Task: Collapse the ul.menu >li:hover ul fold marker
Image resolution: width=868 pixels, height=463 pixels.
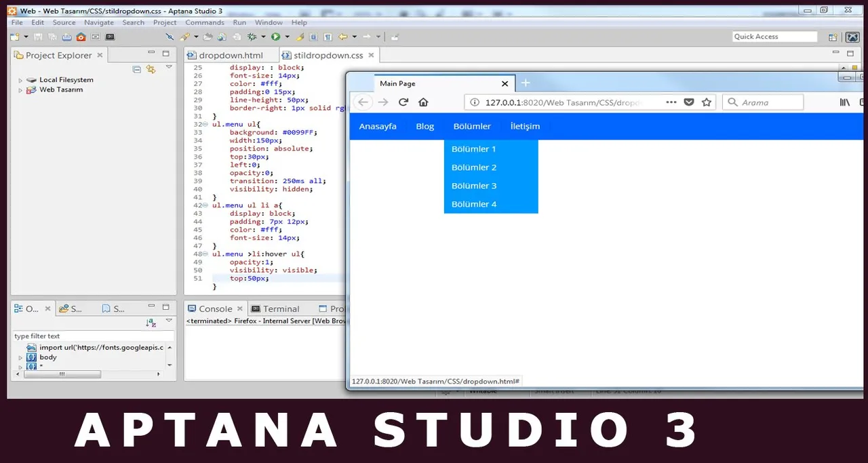Action: click(x=205, y=254)
